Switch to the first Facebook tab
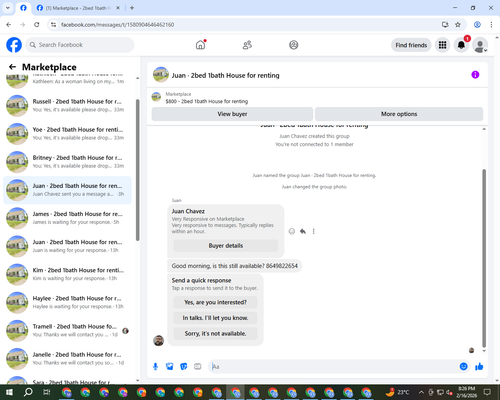The height and width of the screenshot is (400, 500). (x=23, y=8)
